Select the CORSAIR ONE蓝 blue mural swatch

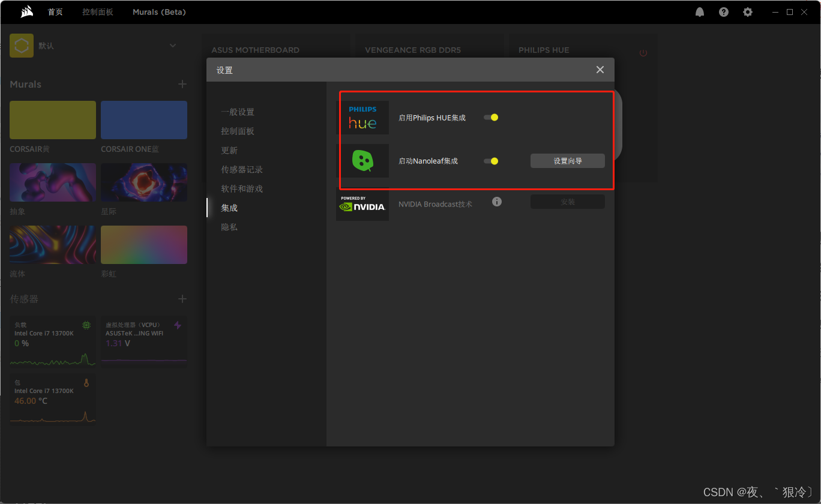(x=144, y=120)
